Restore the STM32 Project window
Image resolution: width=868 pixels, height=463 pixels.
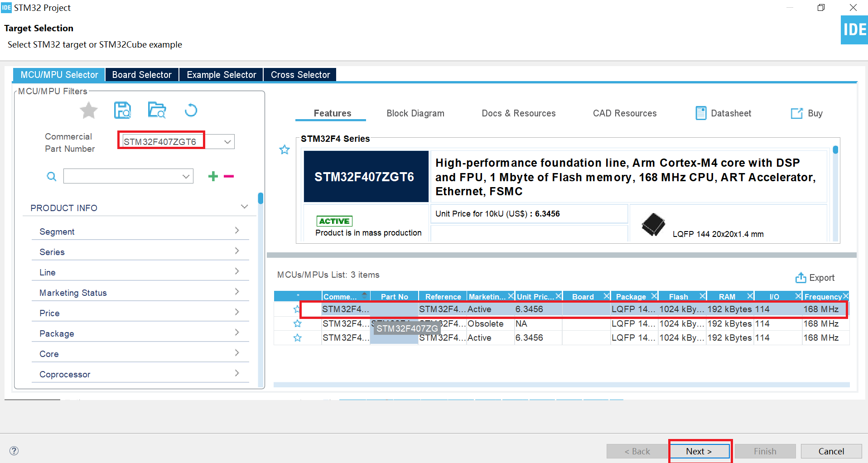click(x=821, y=8)
